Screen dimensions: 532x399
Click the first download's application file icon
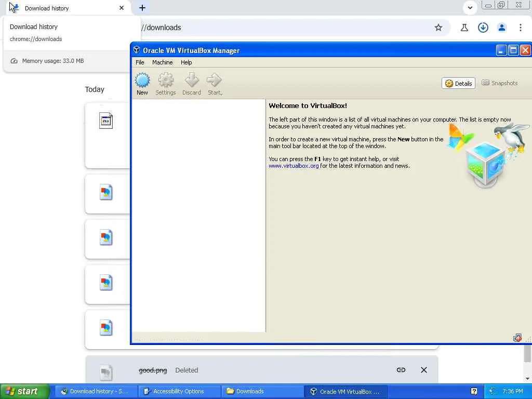tap(106, 121)
